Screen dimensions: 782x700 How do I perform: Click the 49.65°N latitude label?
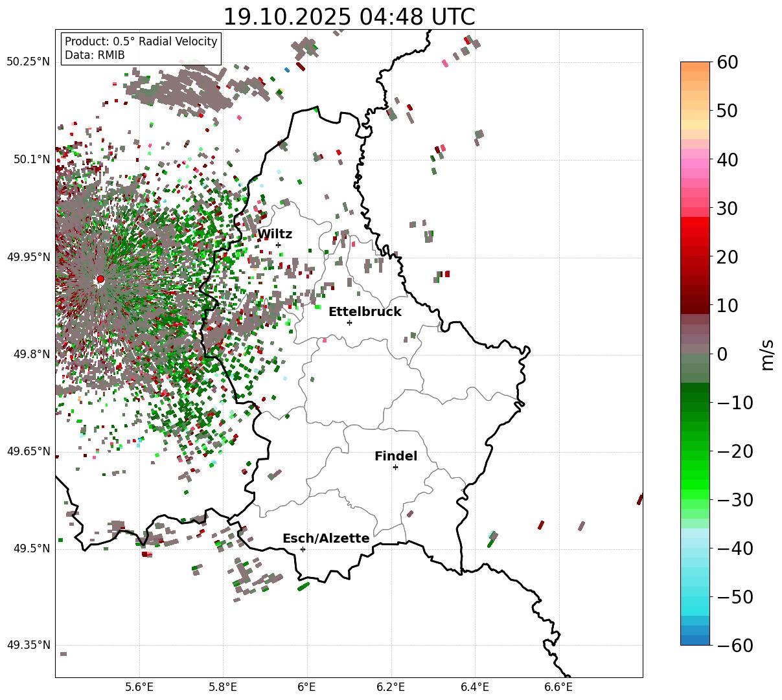click(x=29, y=451)
